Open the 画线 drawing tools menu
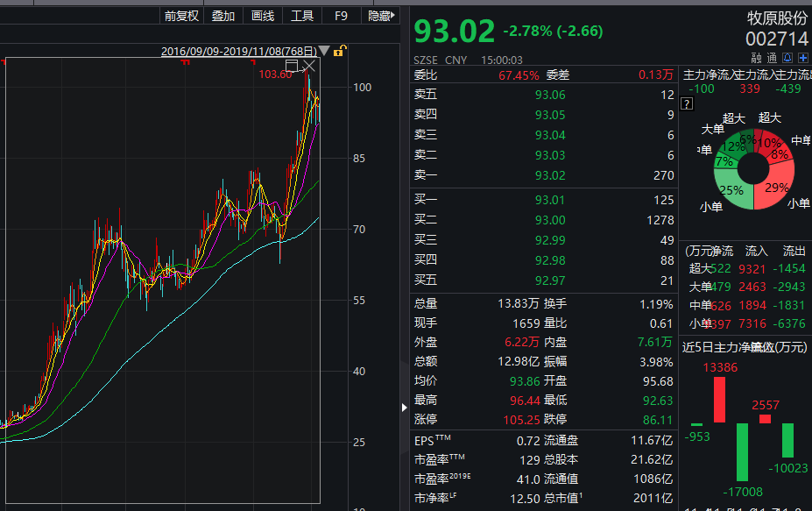Screen dimensions: 812x511 pos(262,16)
